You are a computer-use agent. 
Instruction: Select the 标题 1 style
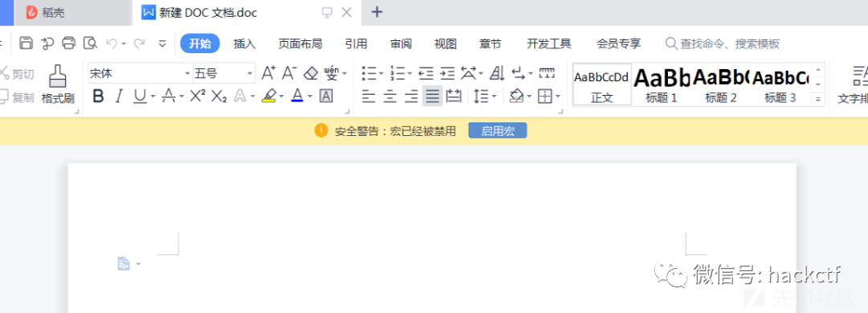pos(661,84)
